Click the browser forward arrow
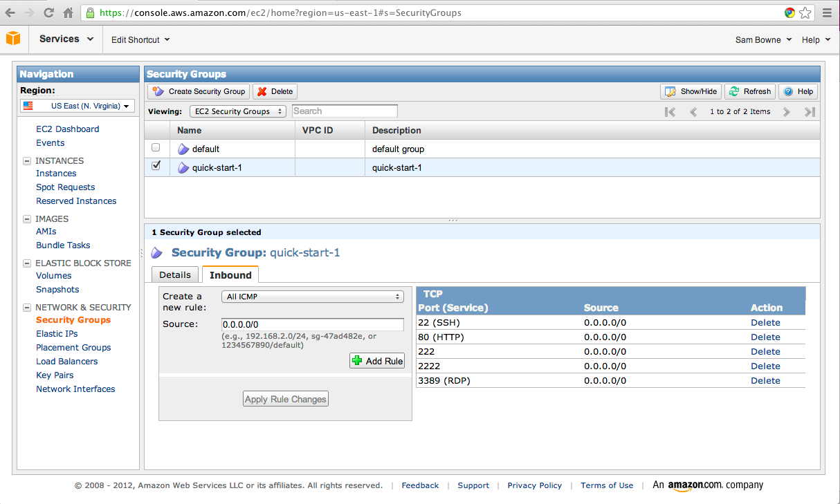This screenshot has width=840, height=504. click(x=29, y=12)
